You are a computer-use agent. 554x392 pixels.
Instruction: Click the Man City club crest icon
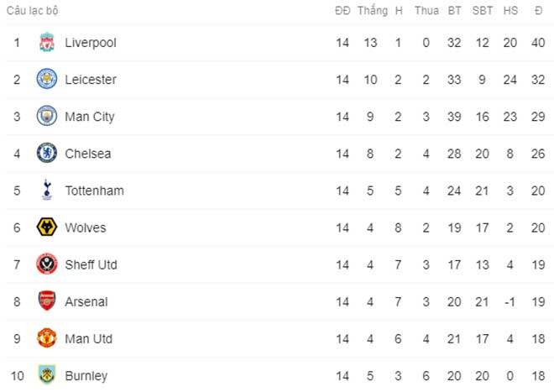coord(46,117)
